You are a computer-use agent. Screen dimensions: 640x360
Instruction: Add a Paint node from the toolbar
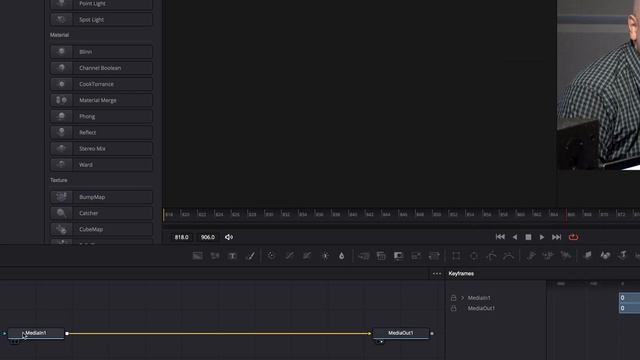coord(251,256)
